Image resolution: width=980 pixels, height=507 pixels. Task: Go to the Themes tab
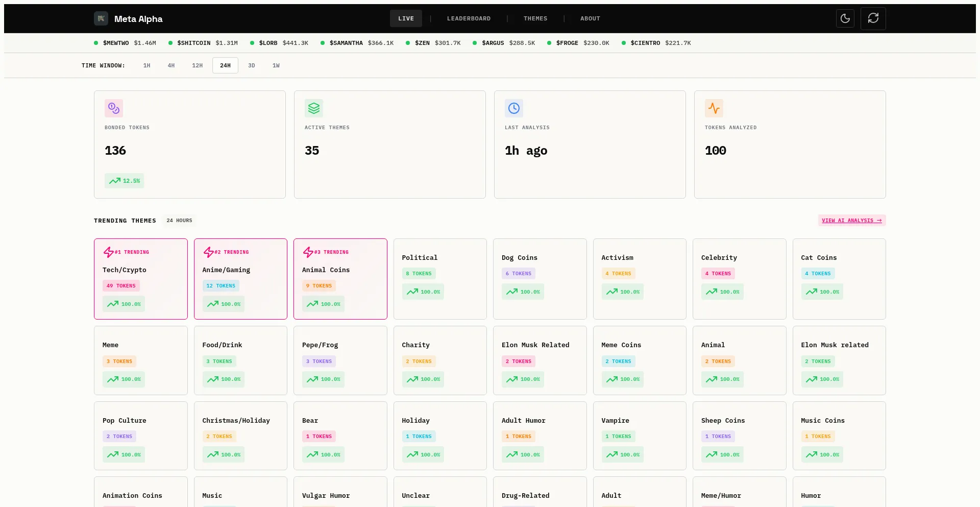[535, 18]
